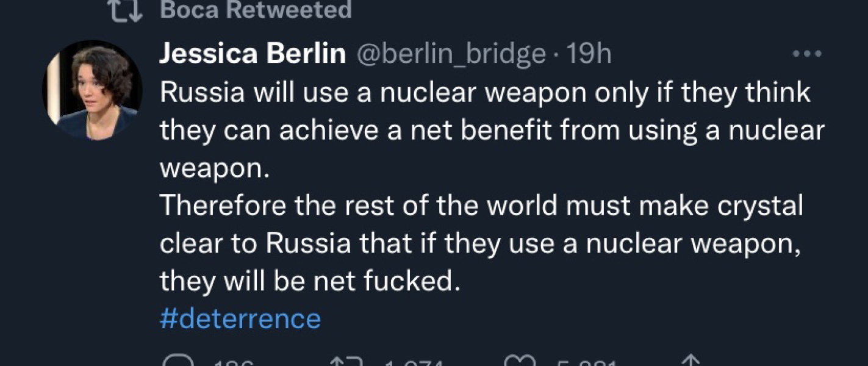
Task: Click the line "they will be net fucked."
Action: coord(307,281)
